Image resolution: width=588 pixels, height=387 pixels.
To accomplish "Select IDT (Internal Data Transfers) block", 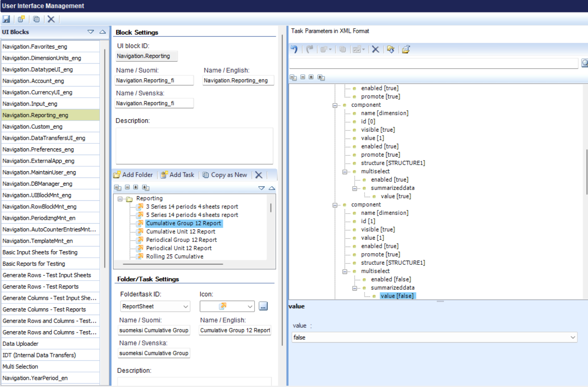I will 50,355.
